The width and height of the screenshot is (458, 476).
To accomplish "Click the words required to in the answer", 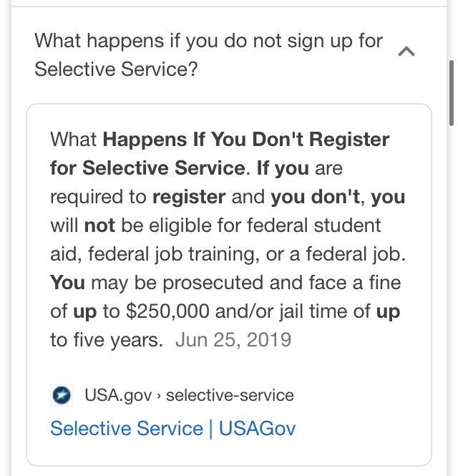I will pos(98,197).
